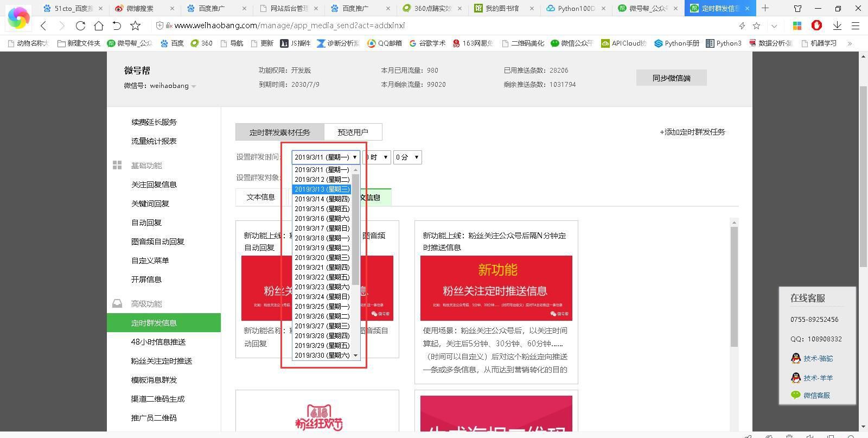Image resolution: width=868 pixels, height=438 pixels.
Task: Click the page vertical scrollbar thumb
Action: click(863, 176)
